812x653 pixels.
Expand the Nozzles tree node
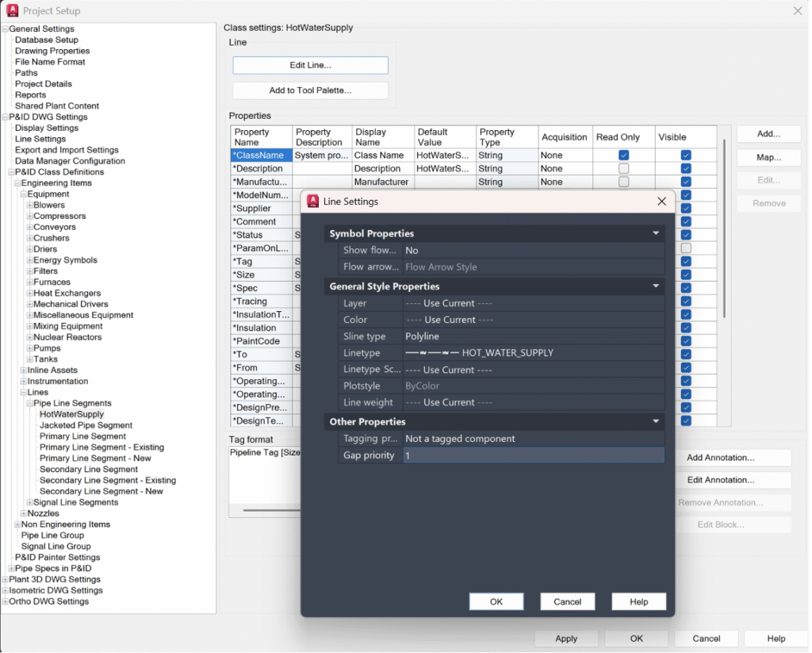coord(24,513)
